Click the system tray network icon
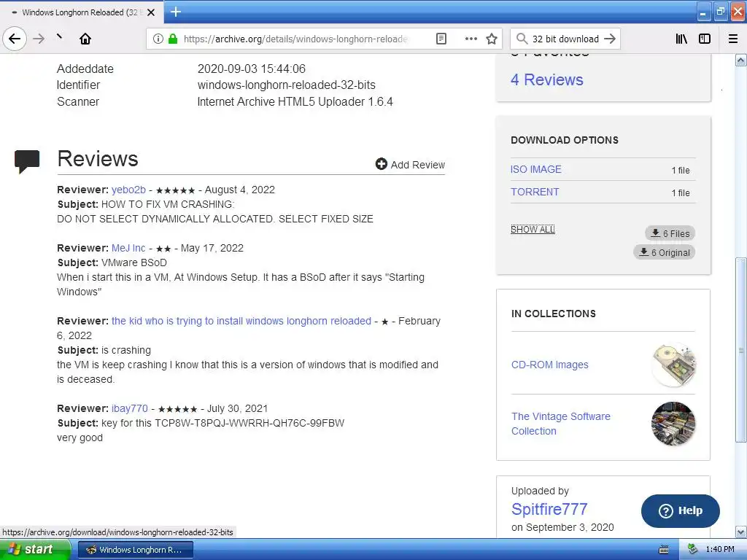Viewport: 747px width, 560px height. click(693, 550)
